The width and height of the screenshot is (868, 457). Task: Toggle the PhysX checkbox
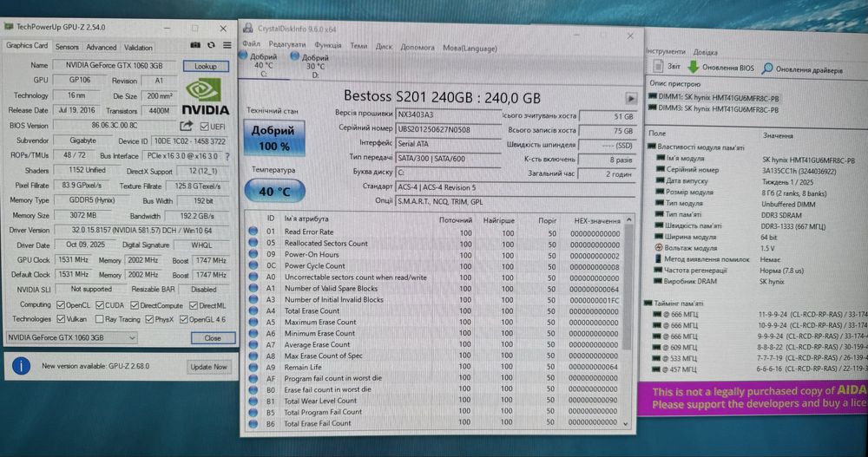[x=149, y=318]
